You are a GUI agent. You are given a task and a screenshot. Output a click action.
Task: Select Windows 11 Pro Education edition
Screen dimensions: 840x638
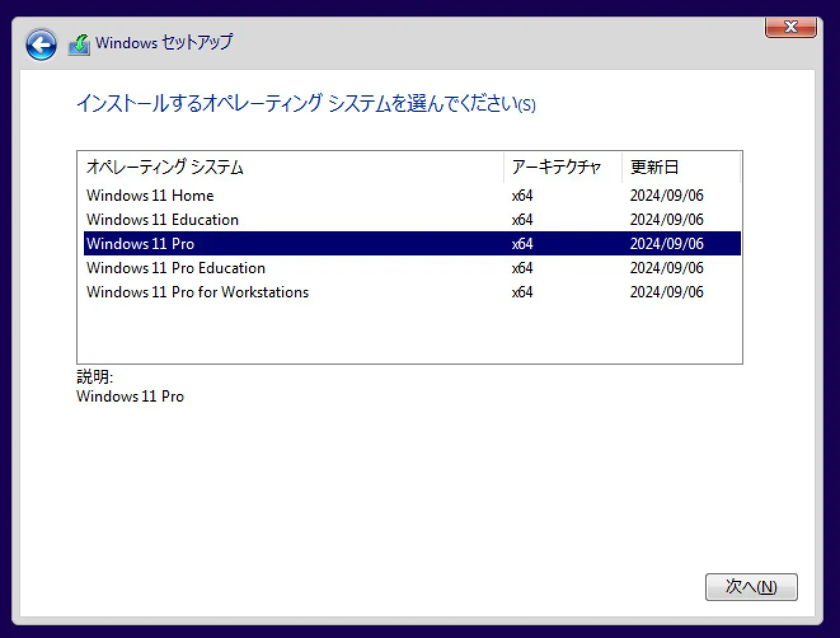click(x=175, y=268)
